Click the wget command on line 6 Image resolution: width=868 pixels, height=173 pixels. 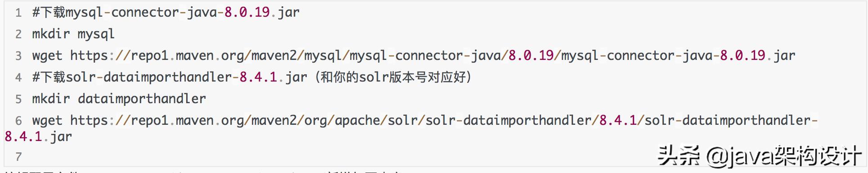(47, 121)
